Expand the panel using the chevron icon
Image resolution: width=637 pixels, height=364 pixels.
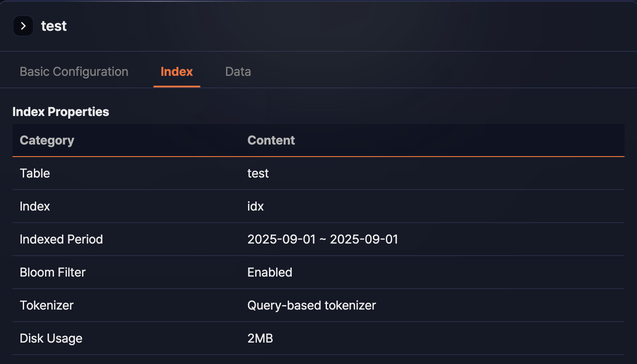(x=23, y=26)
